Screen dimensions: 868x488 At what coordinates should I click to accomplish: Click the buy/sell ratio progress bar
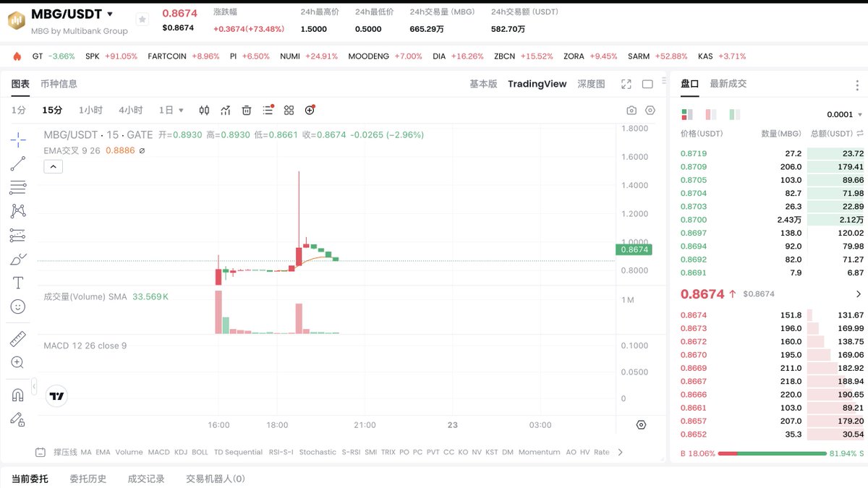(771, 453)
